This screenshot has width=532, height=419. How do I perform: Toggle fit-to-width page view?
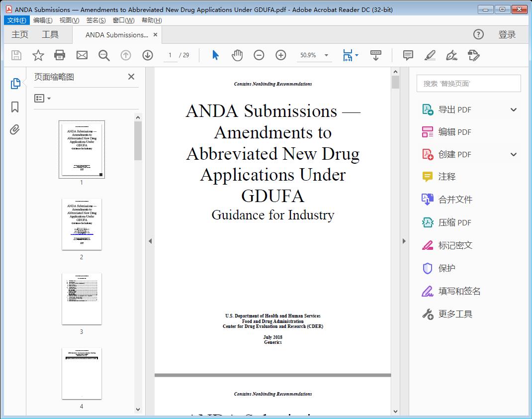point(349,55)
